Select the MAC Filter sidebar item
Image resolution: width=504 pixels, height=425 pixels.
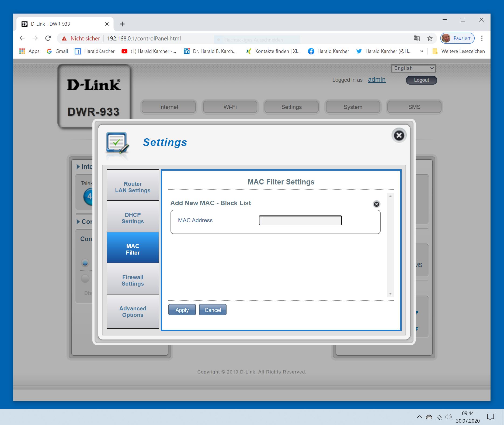coord(133,248)
